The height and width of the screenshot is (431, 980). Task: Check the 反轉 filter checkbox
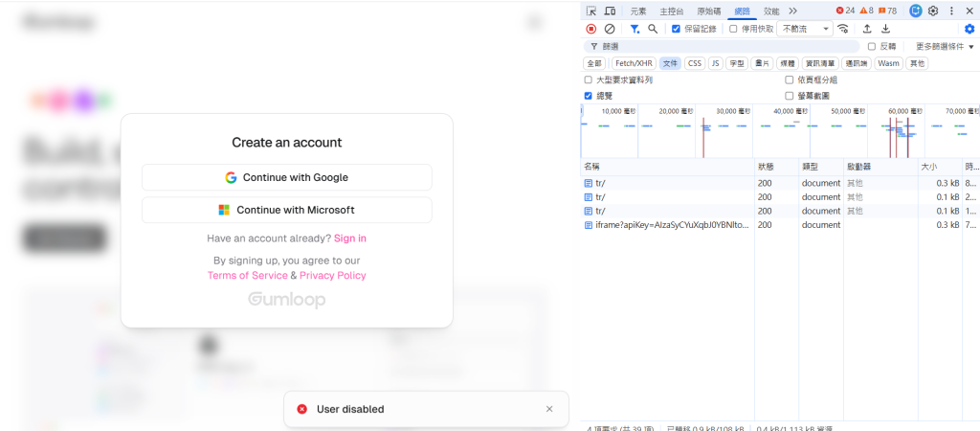point(872,46)
